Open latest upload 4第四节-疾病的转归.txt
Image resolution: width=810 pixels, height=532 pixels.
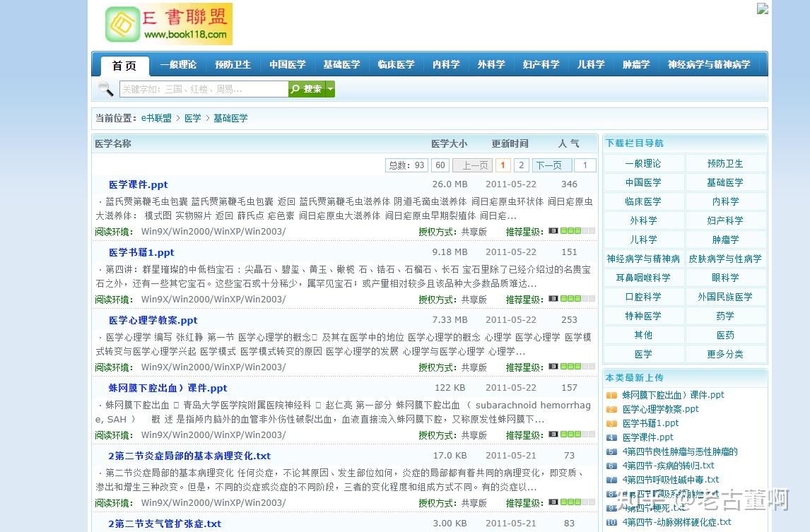669,466
